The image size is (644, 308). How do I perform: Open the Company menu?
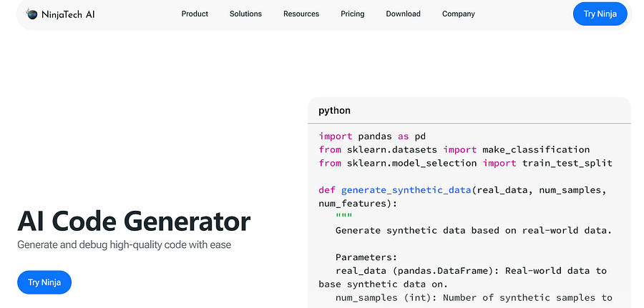(x=459, y=14)
